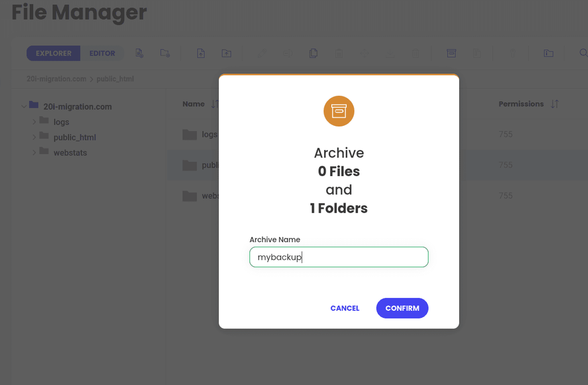
Task: Collapse the 20i-migration.com tree node
Action: [x=24, y=107]
